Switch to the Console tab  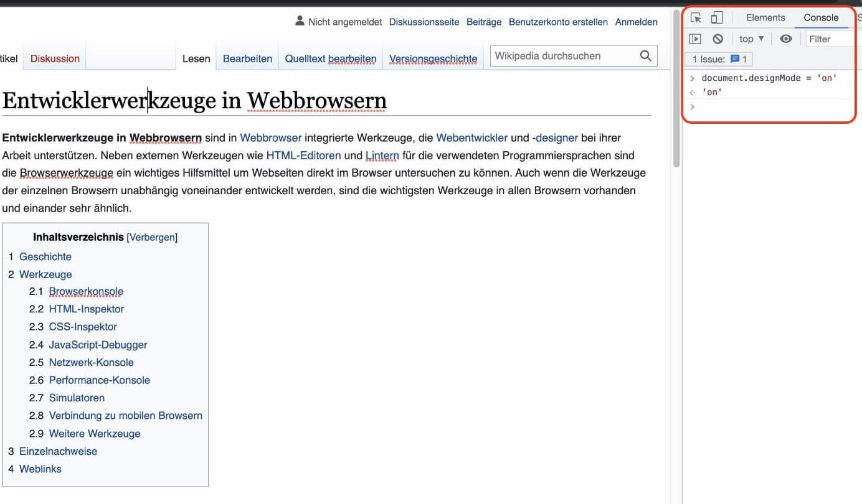(x=821, y=17)
